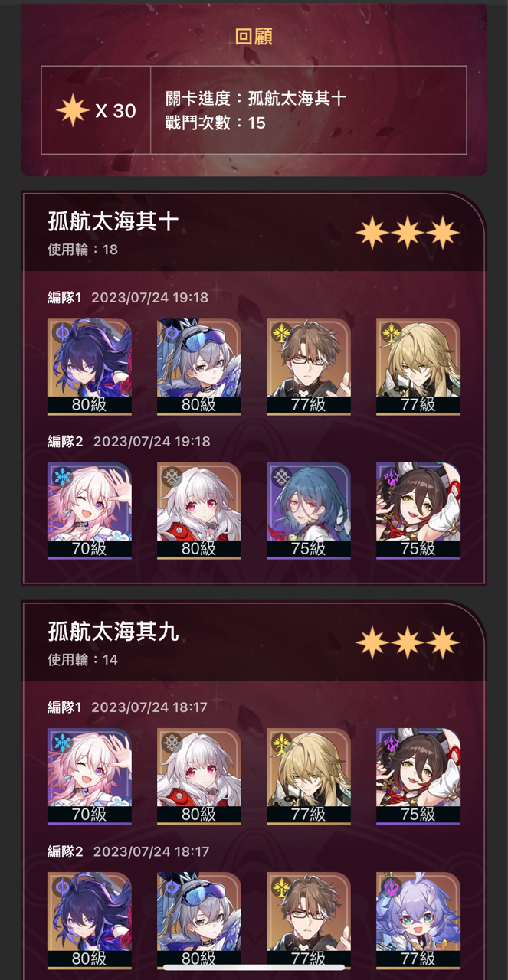Tap the level 80 Seele portrait in 孤航太海其十 編隊1
The height and width of the screenshot is (980, 508).
click(x=89, y=367)
